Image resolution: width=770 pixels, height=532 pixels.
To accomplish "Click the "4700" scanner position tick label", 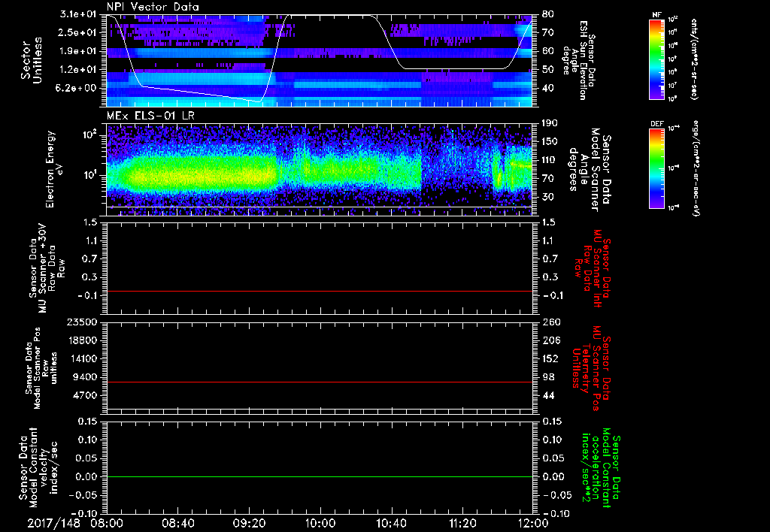I will pyautogui.click(x=84, y=395).
